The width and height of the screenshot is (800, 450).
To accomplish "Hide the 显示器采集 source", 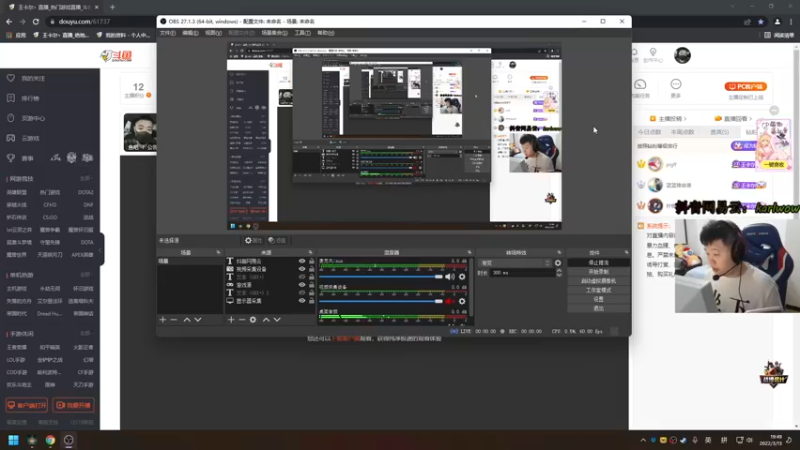I will (302, 301).
